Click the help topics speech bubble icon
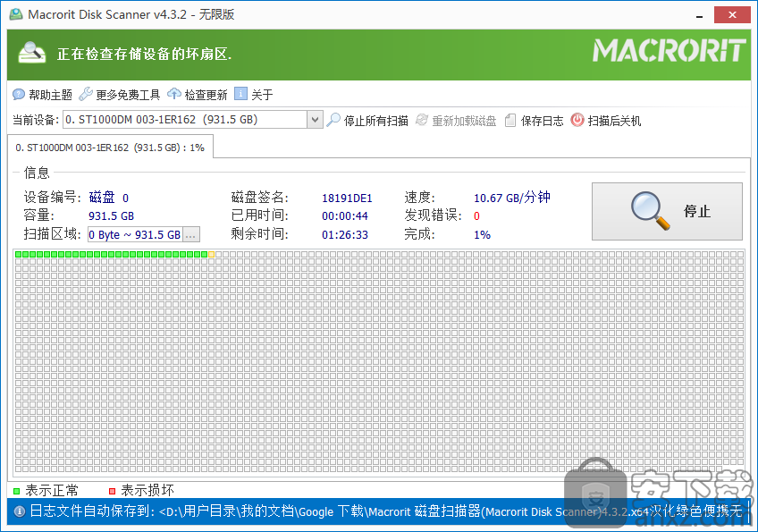The height and width of the screenshot is (532, 758). click(x=19, y=94)
